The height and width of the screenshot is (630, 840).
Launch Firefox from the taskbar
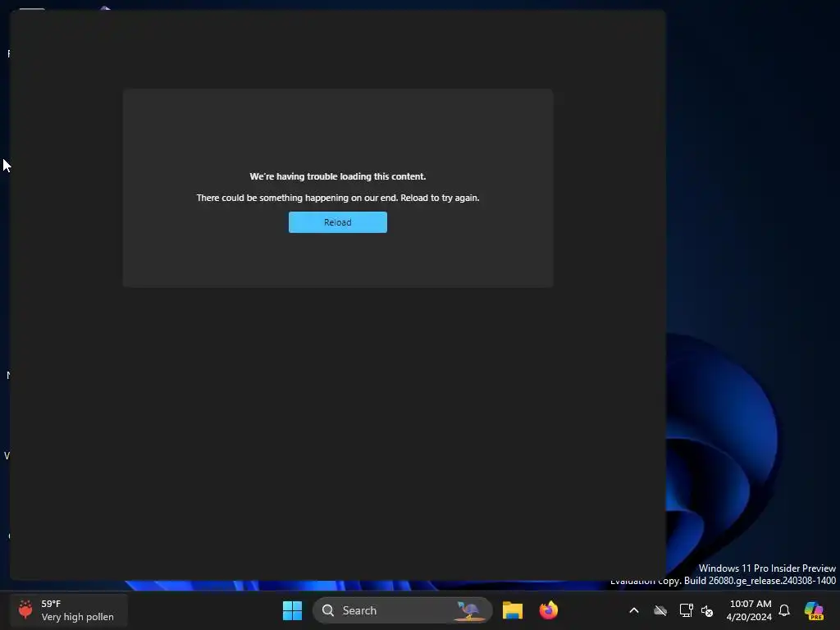(x=549, y=610)
